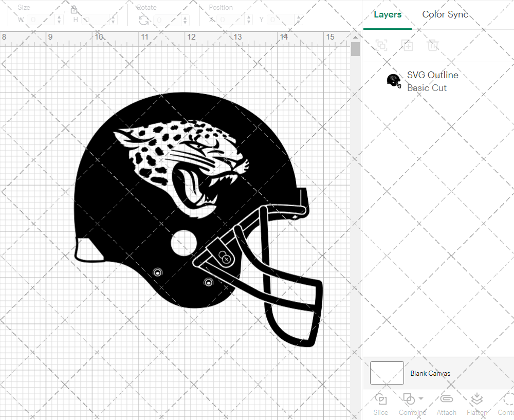This screenshot has width=514, height=420.
Task: Click the Height input field
Action: tap(95, 20)
